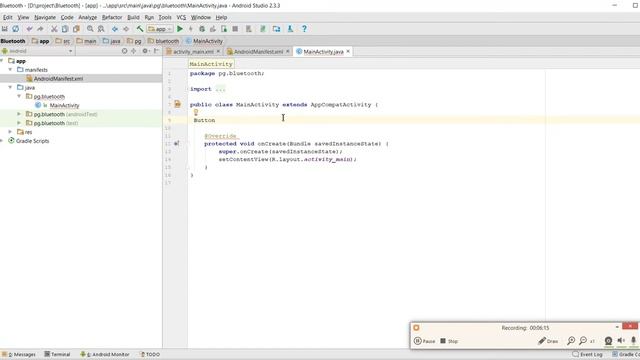Run the app with the green play icon
Viewport: 640px width, 360px height.
tap(180, 29)
